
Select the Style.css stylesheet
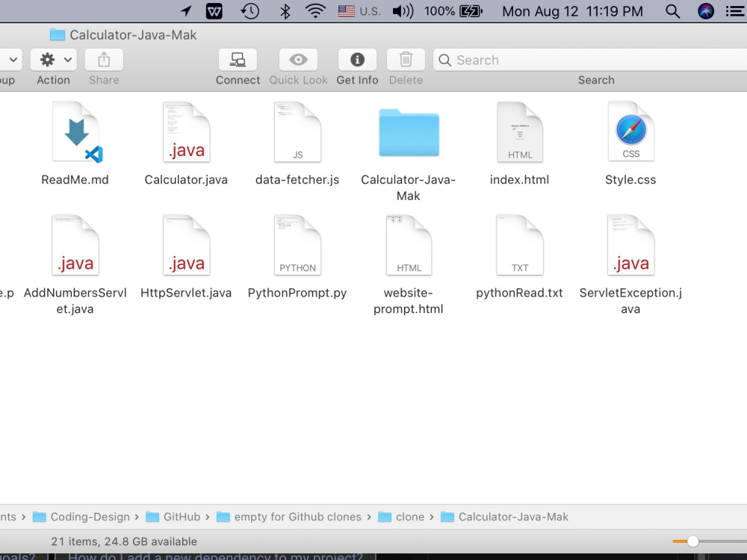pyautogui.click(x=630, y=132)
